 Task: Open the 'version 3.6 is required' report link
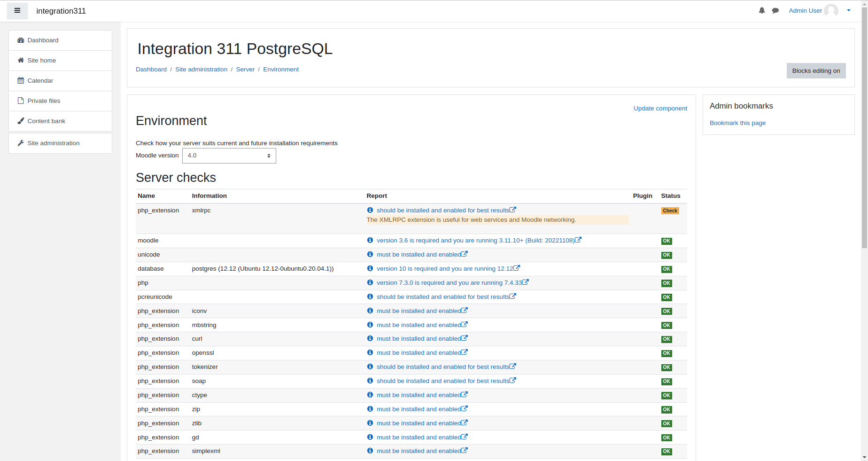pyautogui.click(x=476, y=241)
